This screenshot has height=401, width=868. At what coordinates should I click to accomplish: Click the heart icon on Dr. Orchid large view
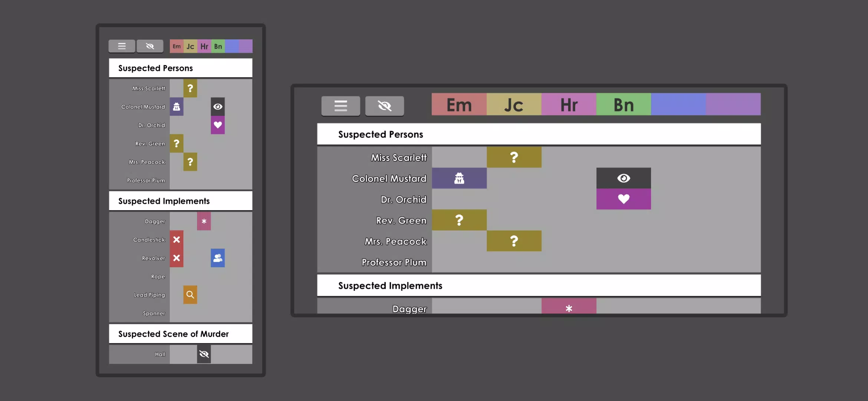(624, 199)
